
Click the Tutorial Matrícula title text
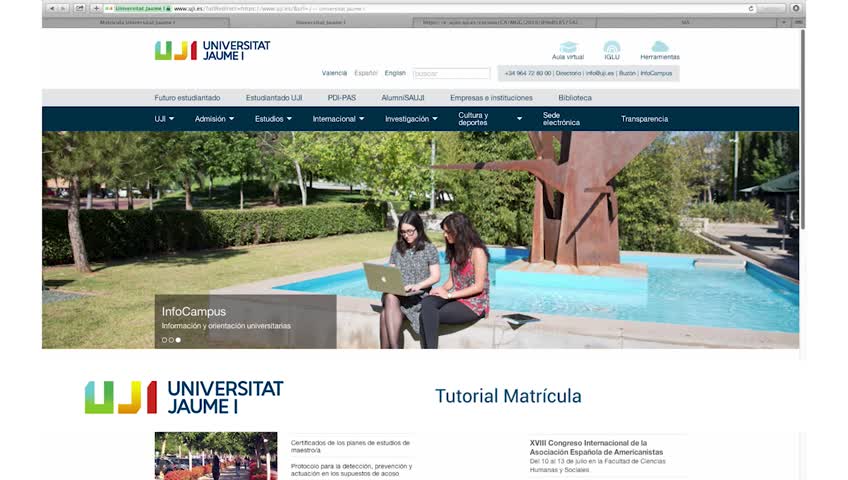click(508, 396)
